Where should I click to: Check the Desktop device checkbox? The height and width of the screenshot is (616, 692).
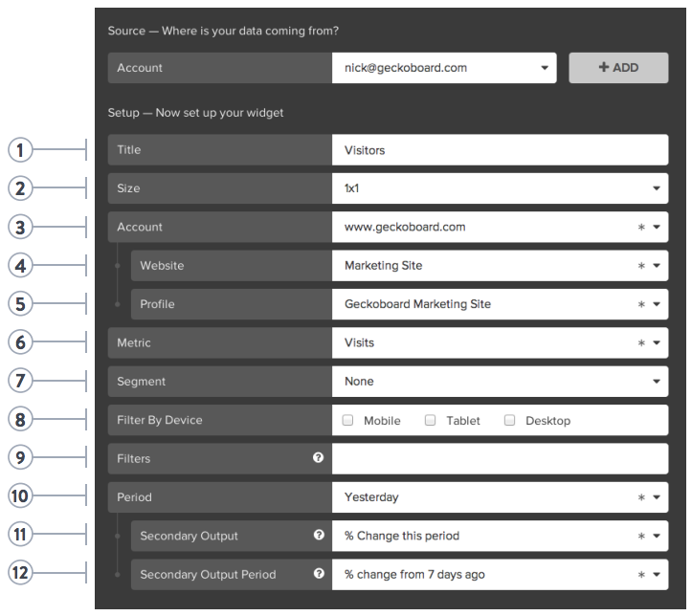pos(509,420)
